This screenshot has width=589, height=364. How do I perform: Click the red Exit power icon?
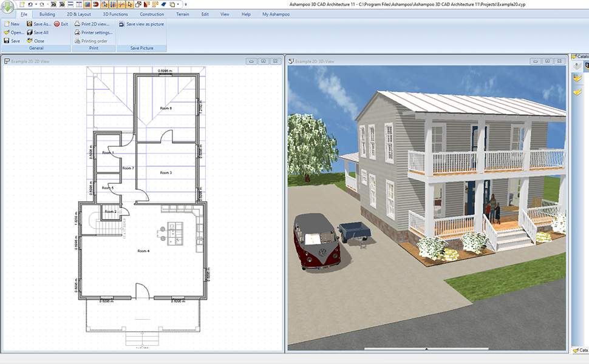(x=56, y=24)
